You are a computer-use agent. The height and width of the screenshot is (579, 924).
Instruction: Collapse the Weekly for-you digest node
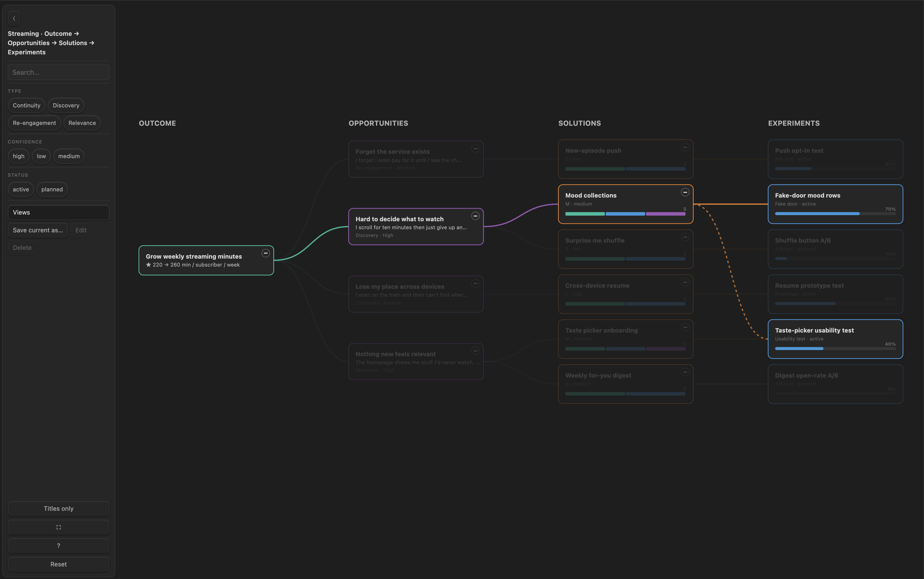click(x=685, y=372)
